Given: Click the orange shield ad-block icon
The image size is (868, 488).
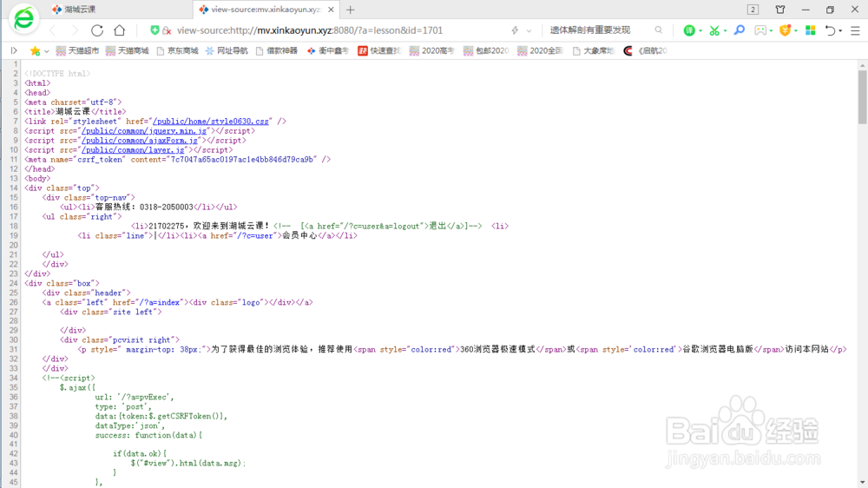Looking at the screenshot, I should tap(785, 30).
